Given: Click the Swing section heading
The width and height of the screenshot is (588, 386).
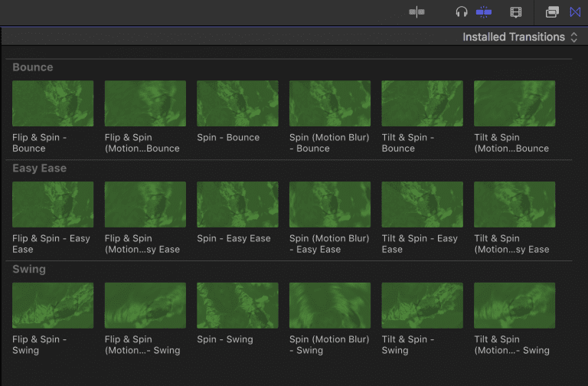Looking at the screenshot, I should (x=29, y=270).
